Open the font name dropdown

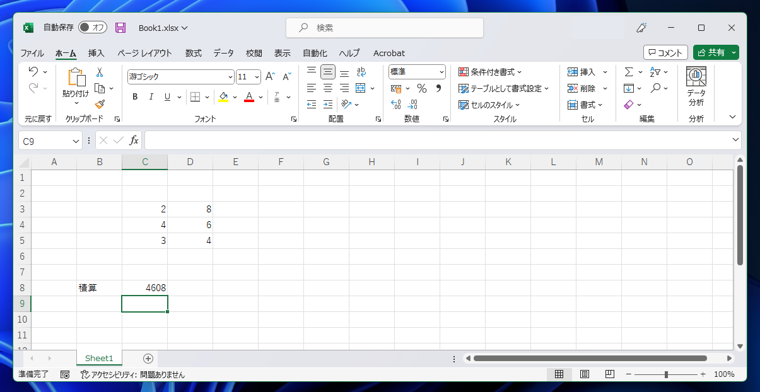pos(230,77)
